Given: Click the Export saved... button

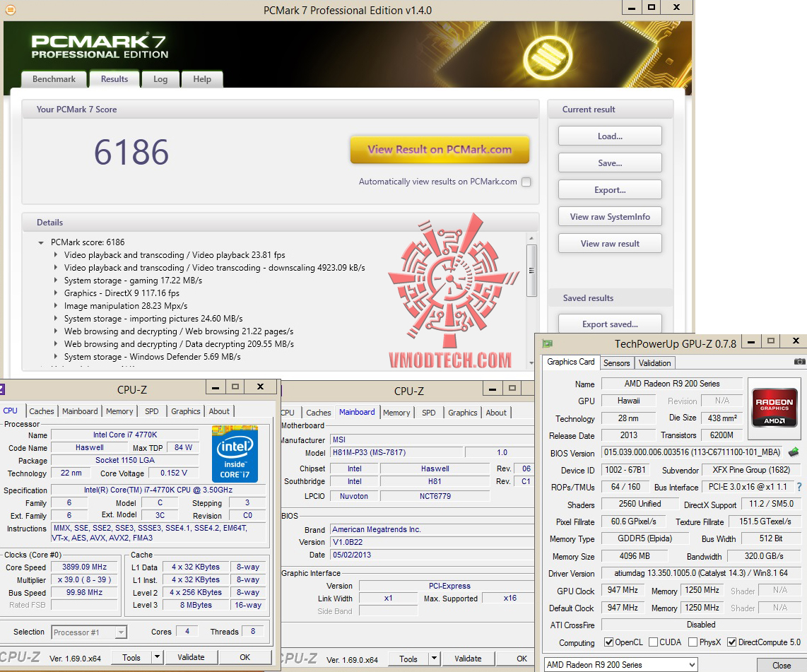Looking at the screenshot, I should click(610, 324).
